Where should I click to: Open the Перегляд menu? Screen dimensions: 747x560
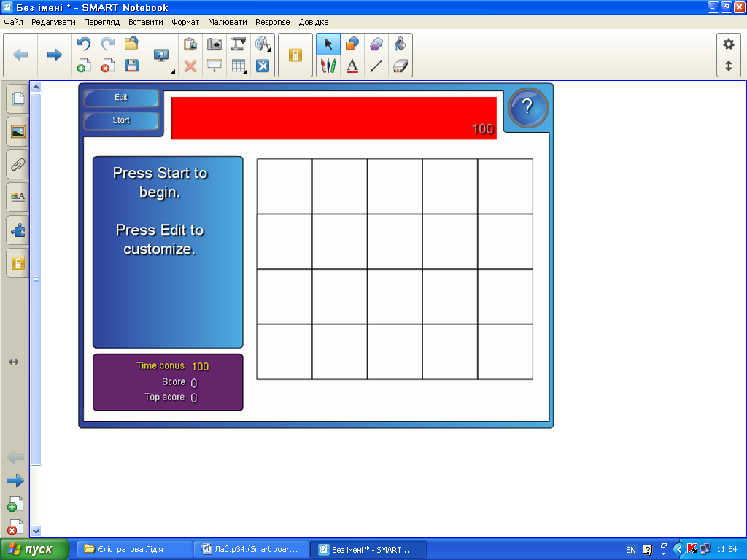(x=101, y=22)
